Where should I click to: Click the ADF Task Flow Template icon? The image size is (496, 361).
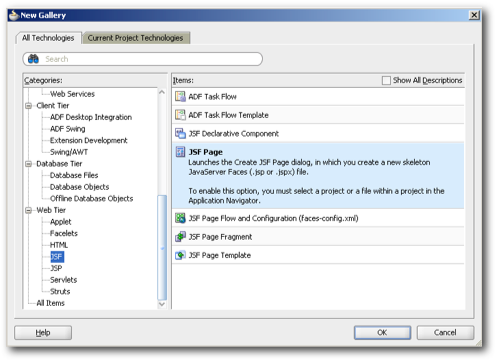[x=180, y=115]
